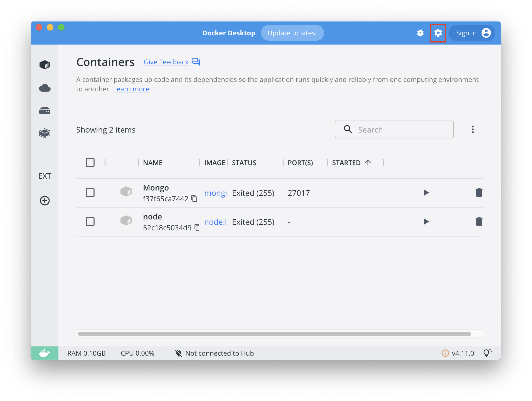Viewport: 532px width, 401px height.
Task: Open the lightbulb tips icon
Action: tap(487, 353)
